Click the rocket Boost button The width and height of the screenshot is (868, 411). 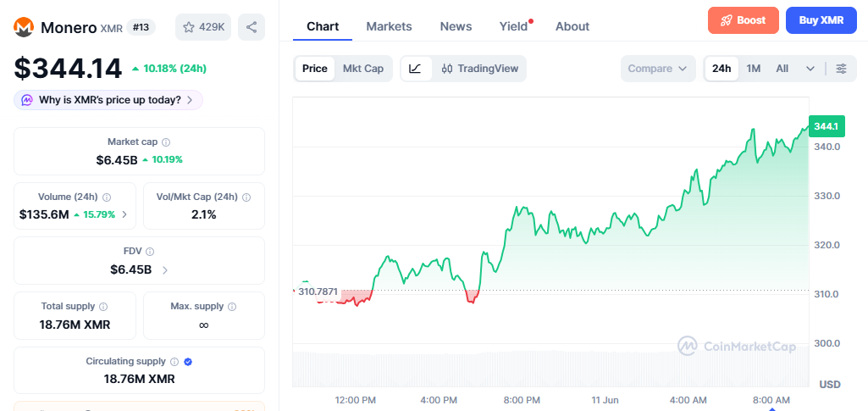[x=743, y=20]
